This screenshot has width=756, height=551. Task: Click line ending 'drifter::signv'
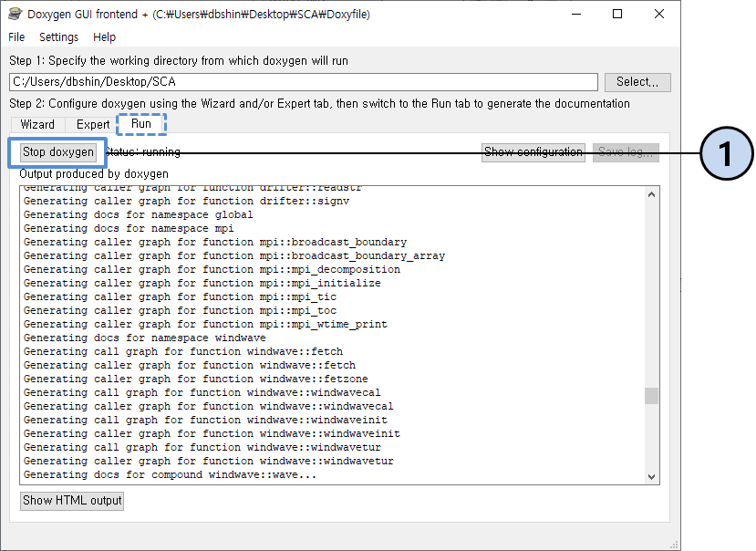pos(187,201)
